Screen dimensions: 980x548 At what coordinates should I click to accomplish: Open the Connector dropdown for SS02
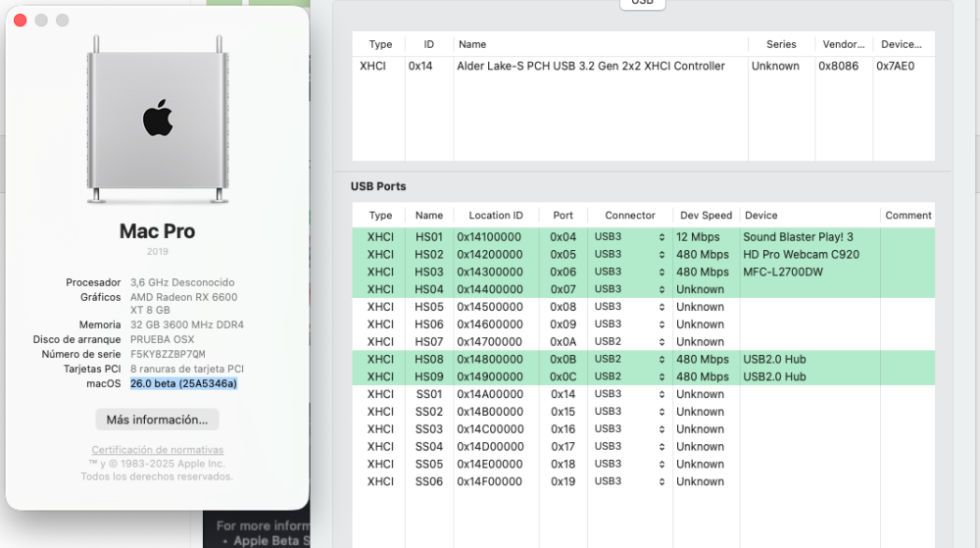point(629,412)
